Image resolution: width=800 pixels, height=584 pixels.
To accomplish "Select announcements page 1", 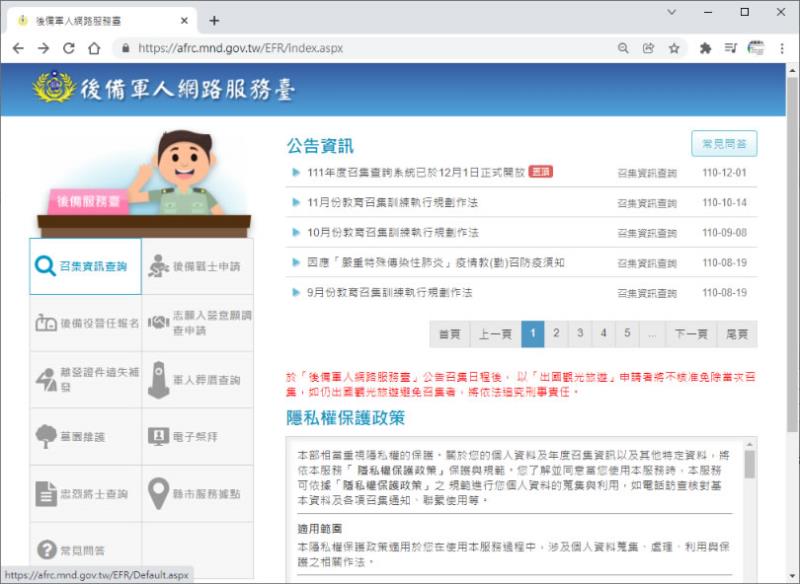I will pos(533,334).
